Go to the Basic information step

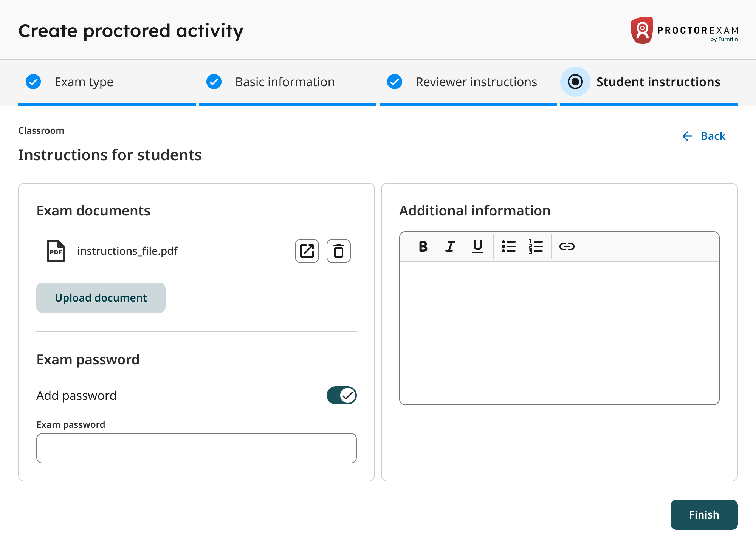coord(285,82)
